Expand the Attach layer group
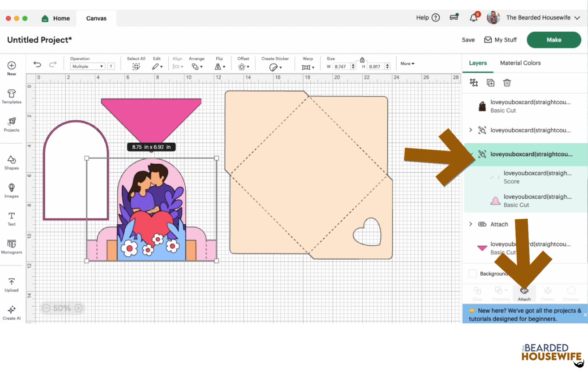The width and height of the screenshot is (588, 374). (x=470, y=224)
